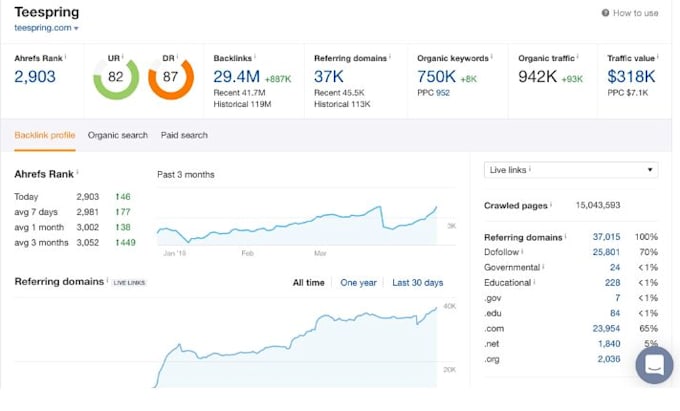Open the teespring.com domain dropdown
This screenshot has height=411, width=680.
click(46, 28)
